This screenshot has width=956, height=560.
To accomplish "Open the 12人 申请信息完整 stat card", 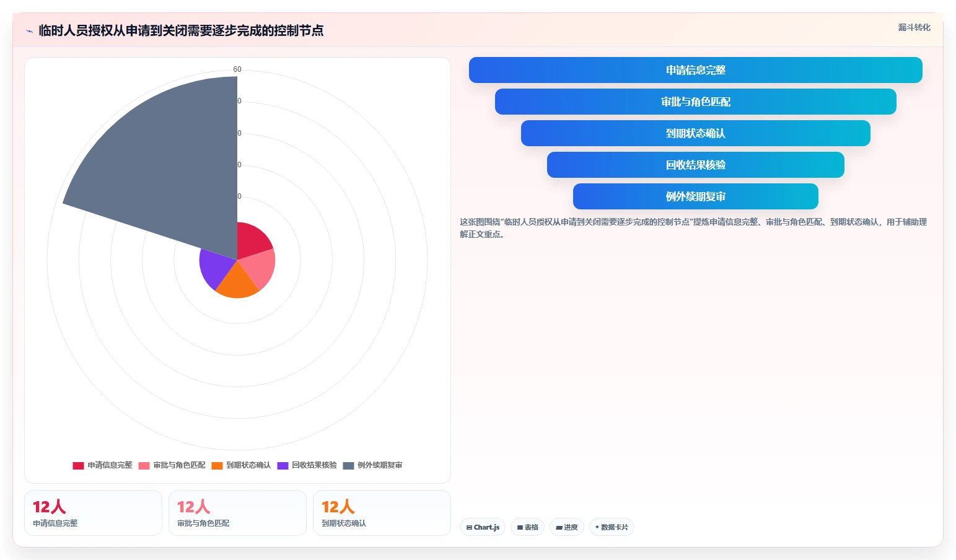I will 93,513.
